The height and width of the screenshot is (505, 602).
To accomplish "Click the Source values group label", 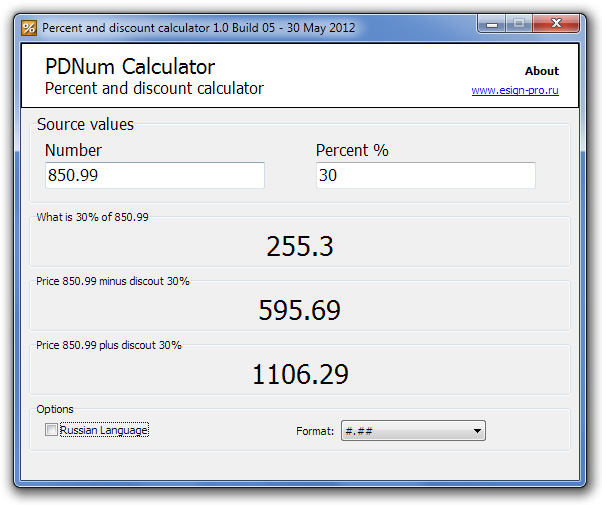I will coord(85,124).
